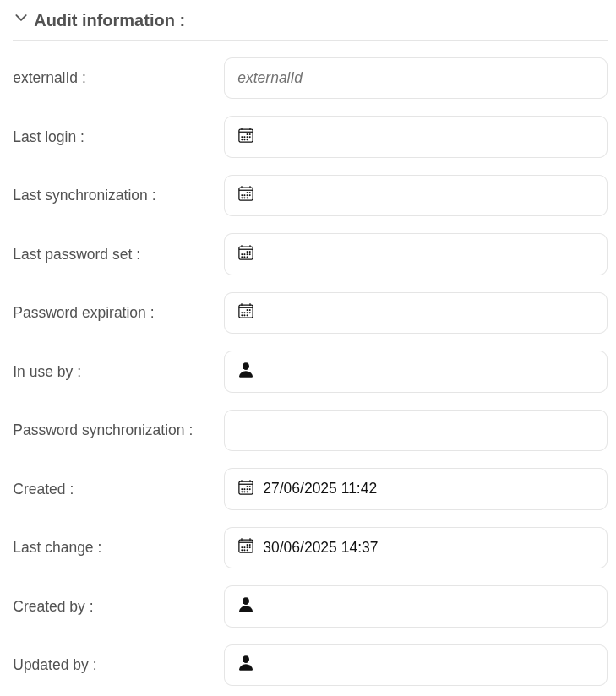
Task: Click inside the Last password set field
Action: (x=416, y=254)
